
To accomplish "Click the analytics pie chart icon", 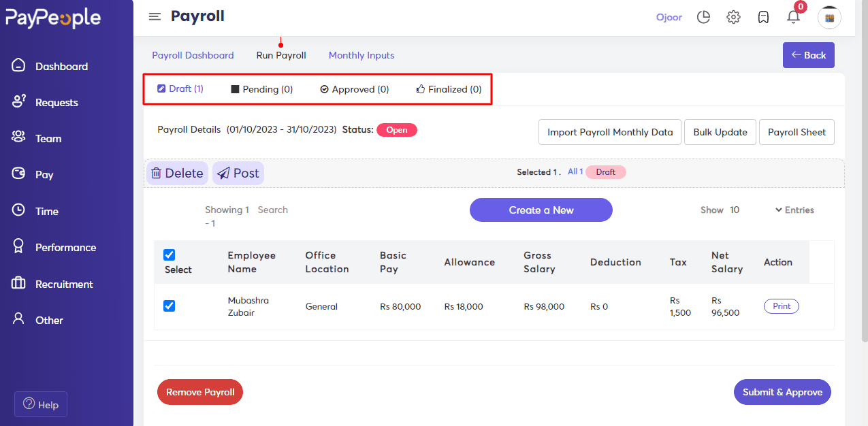I will click(703, 17).
